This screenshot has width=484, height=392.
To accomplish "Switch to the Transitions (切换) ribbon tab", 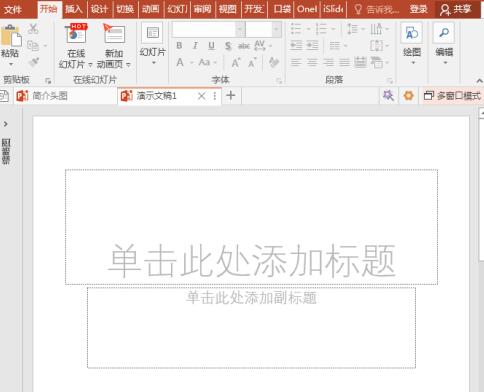I will (x=125, y=9).
